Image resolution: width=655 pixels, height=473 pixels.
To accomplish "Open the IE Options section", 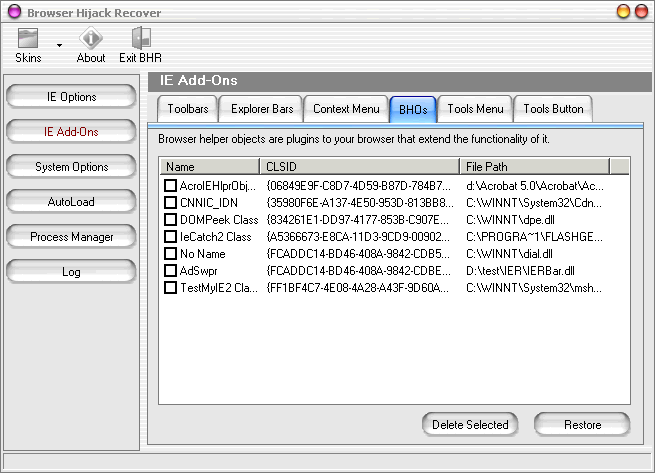I will tap(71, 97).
